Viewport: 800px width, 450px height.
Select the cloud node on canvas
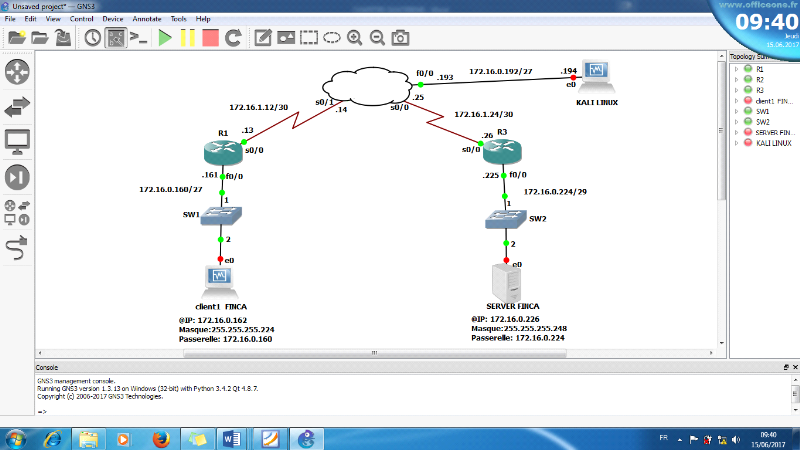367,86
